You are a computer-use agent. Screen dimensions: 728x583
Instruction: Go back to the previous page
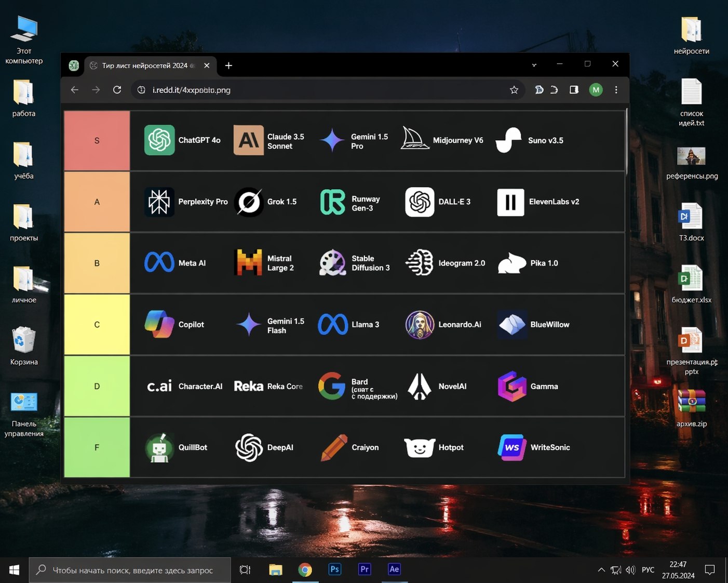(x=75, y=90)
